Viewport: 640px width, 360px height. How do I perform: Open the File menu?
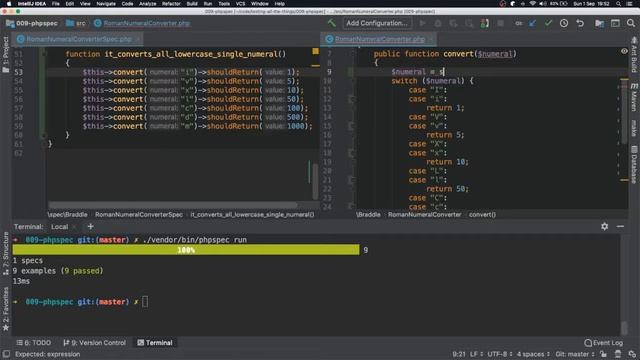click(56, 4)
